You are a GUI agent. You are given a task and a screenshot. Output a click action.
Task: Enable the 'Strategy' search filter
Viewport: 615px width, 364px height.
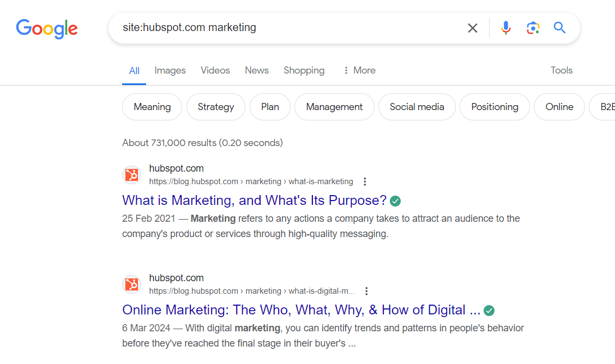[x=215, y=107]
